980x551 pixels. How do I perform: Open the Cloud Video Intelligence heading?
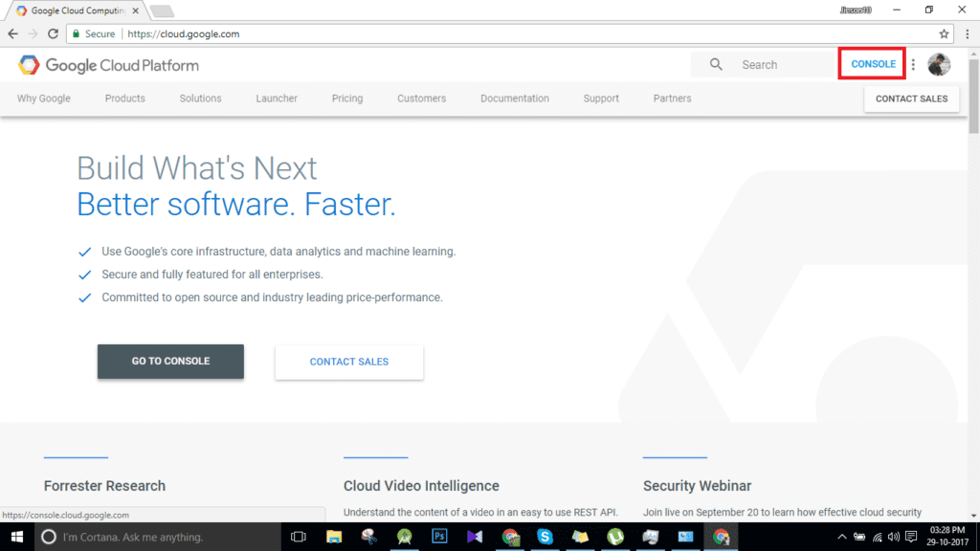[421, 485]
